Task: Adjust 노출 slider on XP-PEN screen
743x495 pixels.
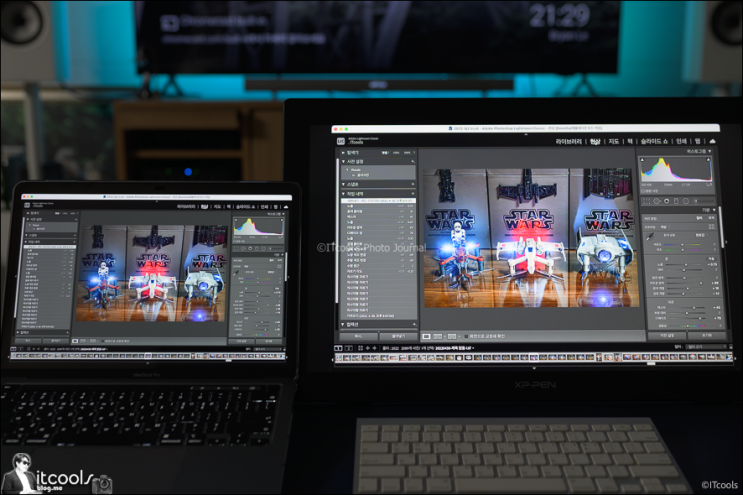Action: 684,264
